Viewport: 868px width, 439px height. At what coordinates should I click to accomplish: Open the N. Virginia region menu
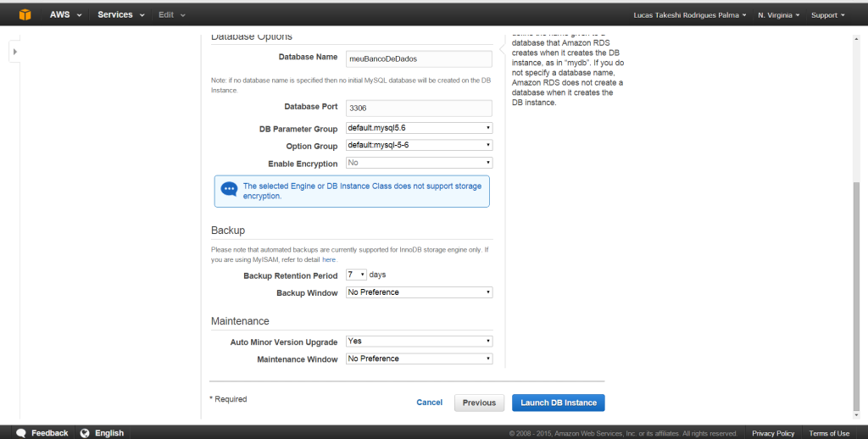coord(778,15)
